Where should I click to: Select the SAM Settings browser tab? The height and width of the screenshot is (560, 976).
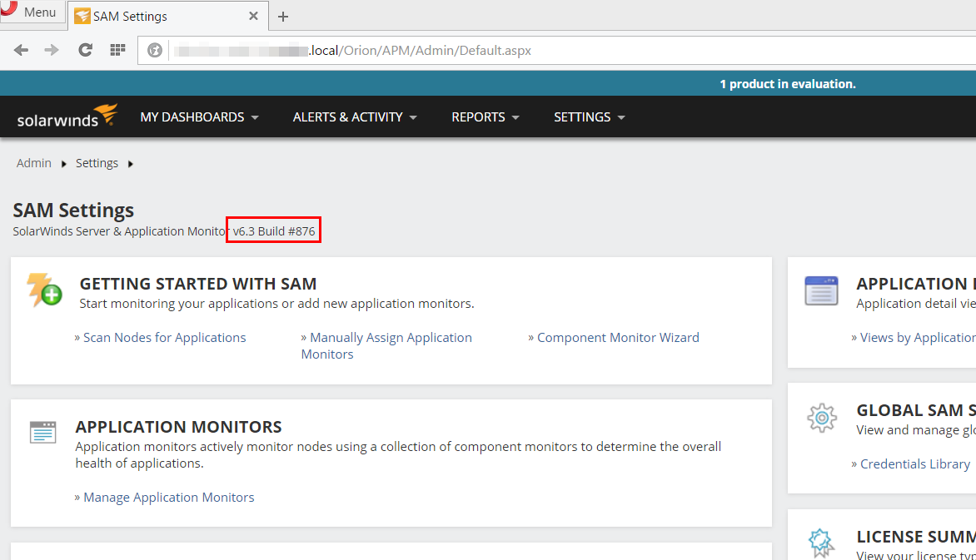pyautogui.click(x=168, y=16)
